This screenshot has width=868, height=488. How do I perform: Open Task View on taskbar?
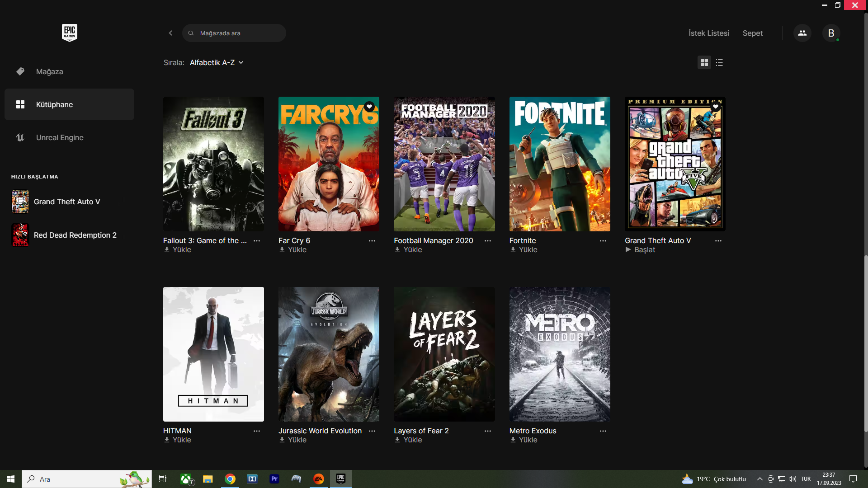click(x=163, y=479)
